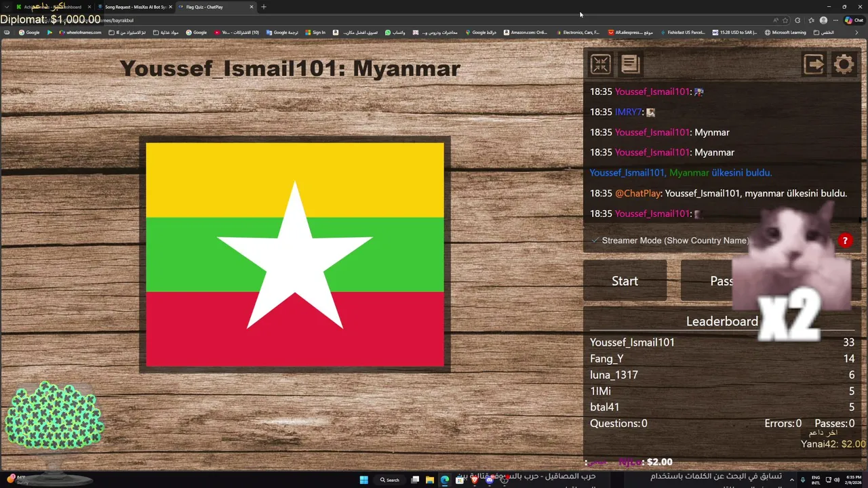Open the AR.aliexpress bookmark
The width and height of the screenshot is (868, 488).
[631, 33]
